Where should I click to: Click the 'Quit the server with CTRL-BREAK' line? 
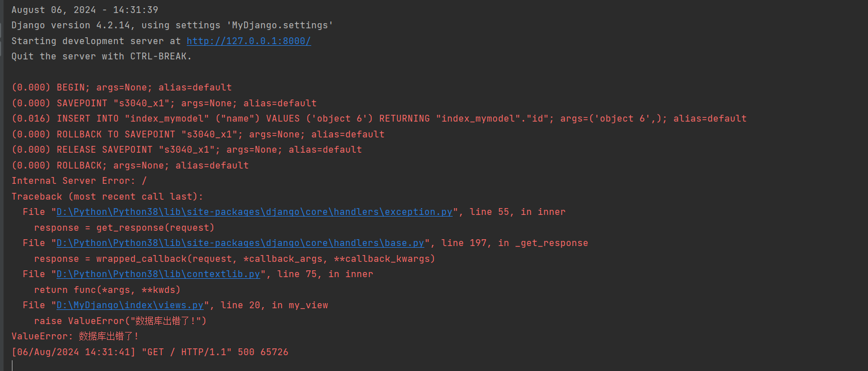click(102, 57)
